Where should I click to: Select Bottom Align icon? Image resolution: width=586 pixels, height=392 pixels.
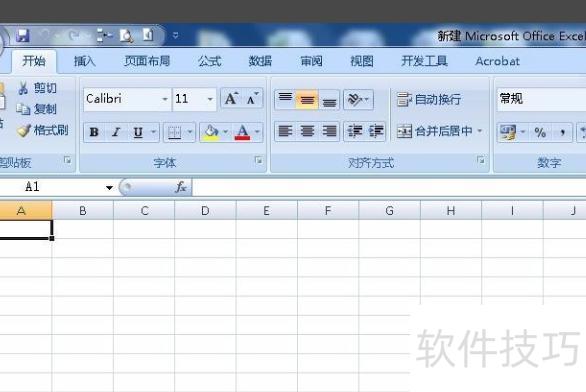click(x=329, y=99)
